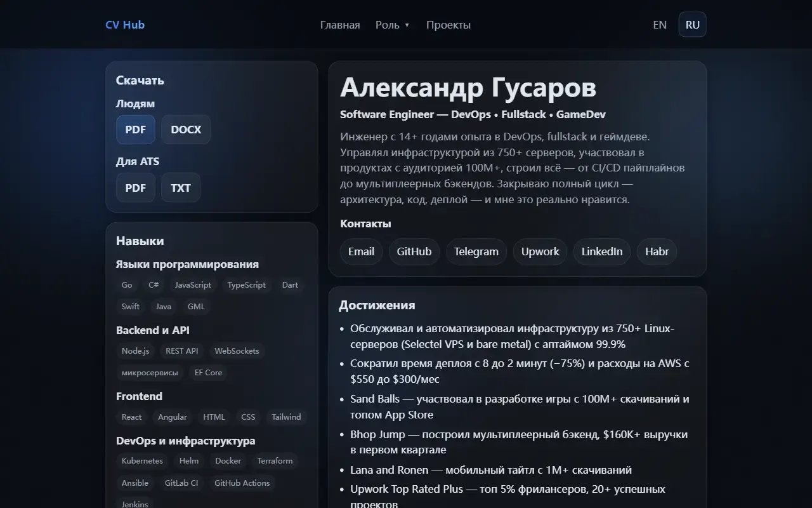The width and height of the screenshot is (812, 508).
Task: Click the Kubernetes skill tag
Action: pos(142,461)
